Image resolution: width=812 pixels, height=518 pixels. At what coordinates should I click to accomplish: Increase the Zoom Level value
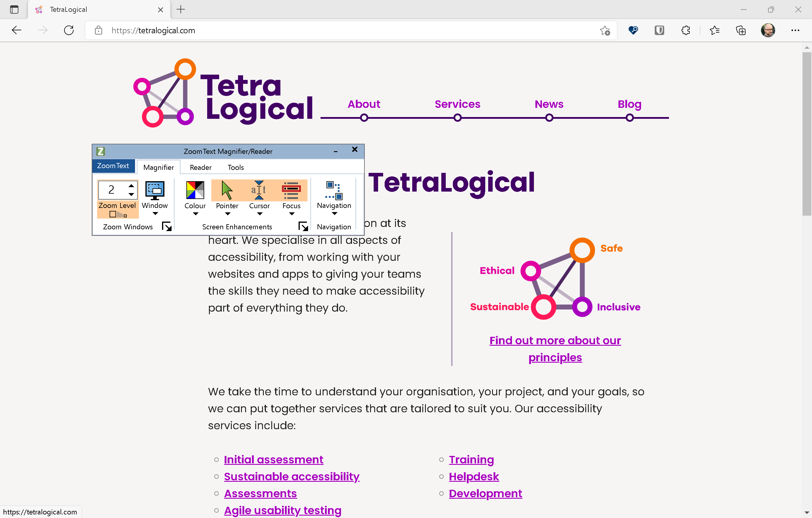click(x=131, y=185)
